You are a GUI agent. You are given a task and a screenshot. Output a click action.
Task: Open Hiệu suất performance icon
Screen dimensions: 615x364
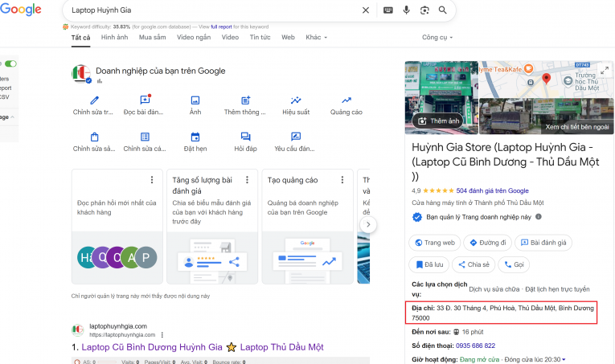tap(296, 100)
